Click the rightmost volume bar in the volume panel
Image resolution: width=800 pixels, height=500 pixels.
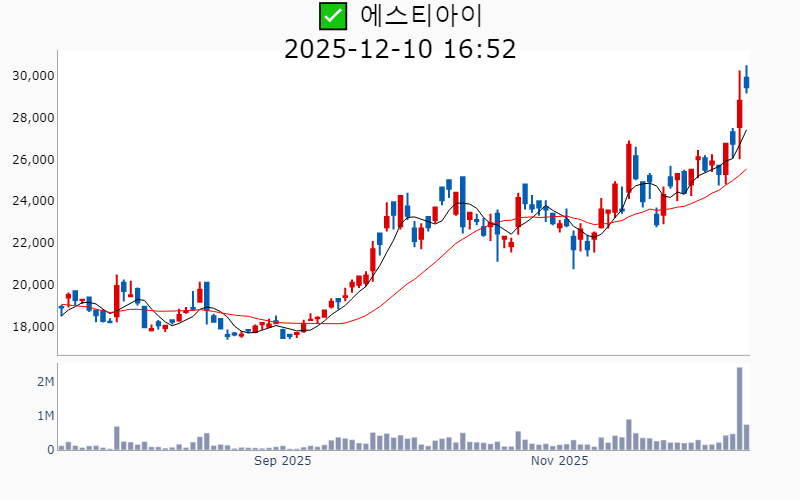[x=746, y=438]
